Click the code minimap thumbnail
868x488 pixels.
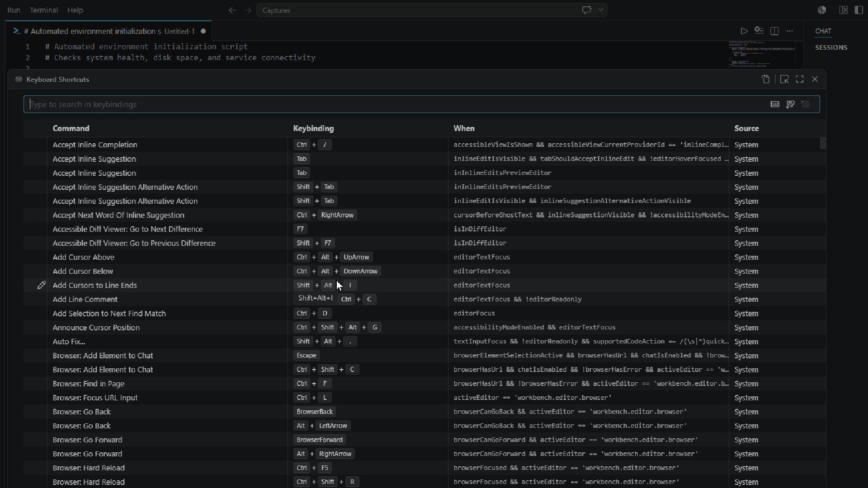tap(762, 54)
